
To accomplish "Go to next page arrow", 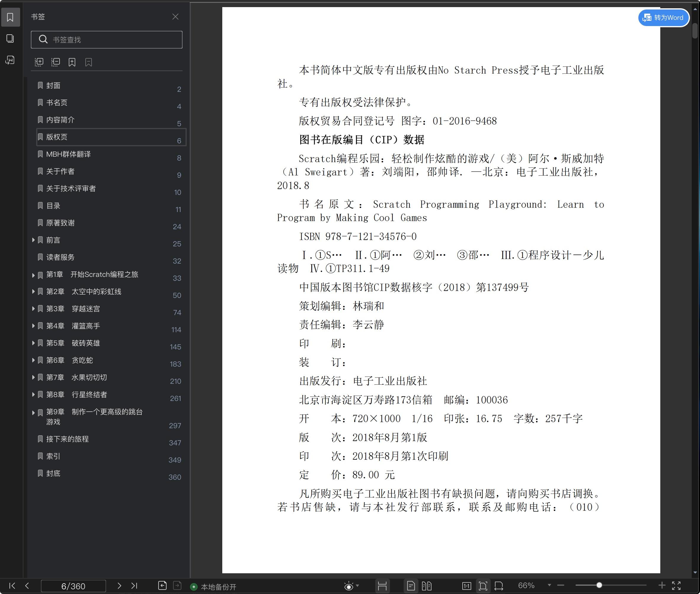I will tap(119, 586).
